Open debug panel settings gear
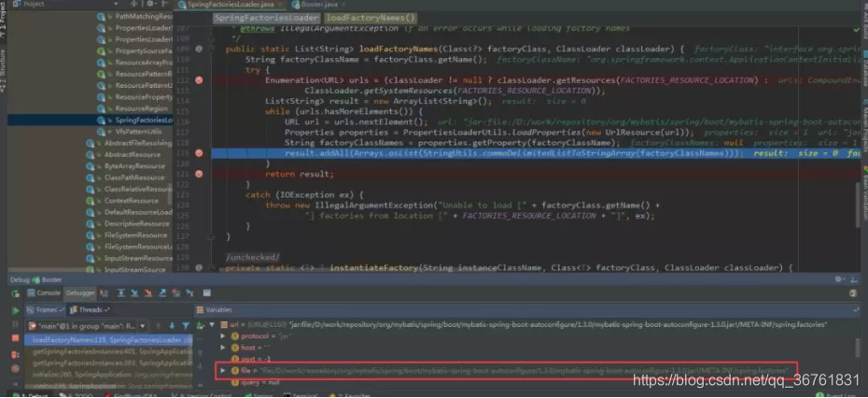The image size is (868, 398). 839,280
